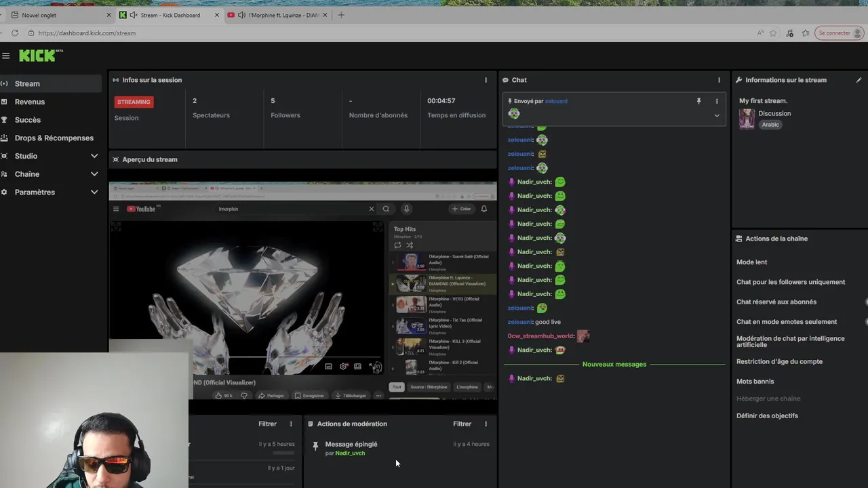This screenshot has width=868, height=488.
Task: Open the Stream sidebar item
Action: [50, 83]
